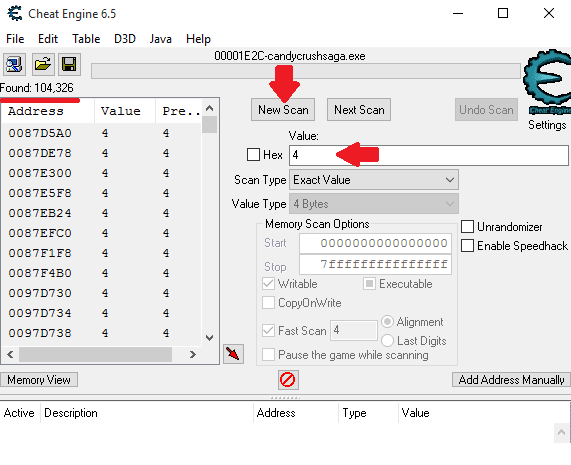Click the results scroll left arrow
Image resolution: width=571 pixels, height=465 pixels.
click(10, 354)
